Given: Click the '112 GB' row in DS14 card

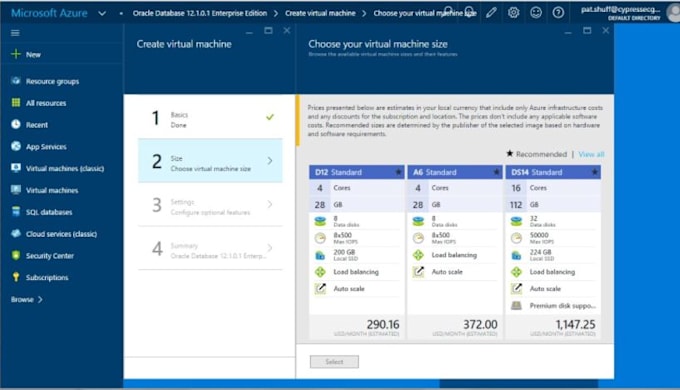Looking at the screenshot, I should tap(553, 204).
